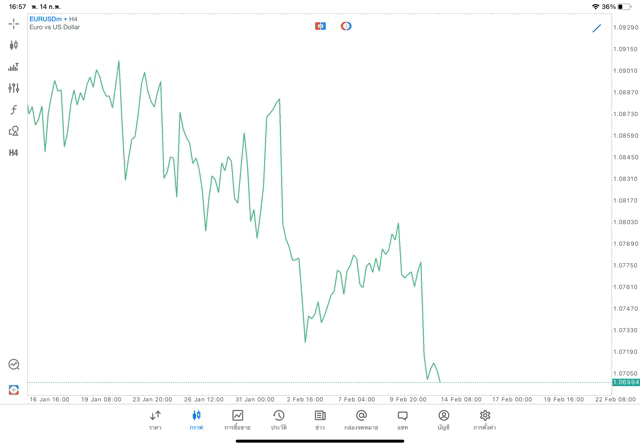This screenshot has height=447, width=640.
Task: Tap the volume bars chart icon
Action: [14, 67]
